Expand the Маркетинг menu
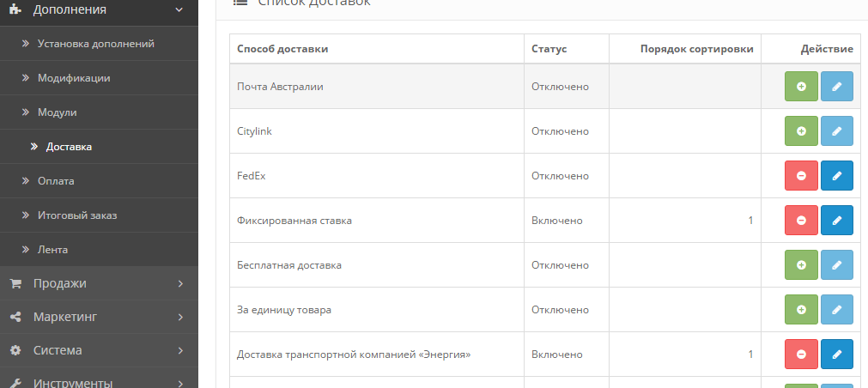The image size is (868, 388). (99, 317)
